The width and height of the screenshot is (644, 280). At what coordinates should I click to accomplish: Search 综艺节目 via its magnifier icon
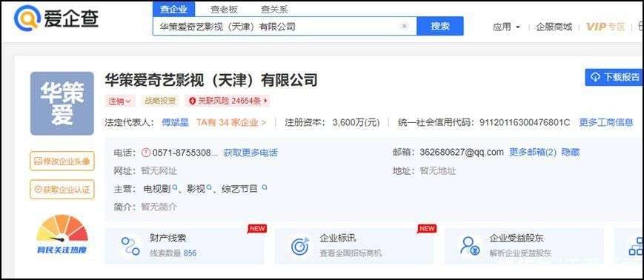(265, 187)
